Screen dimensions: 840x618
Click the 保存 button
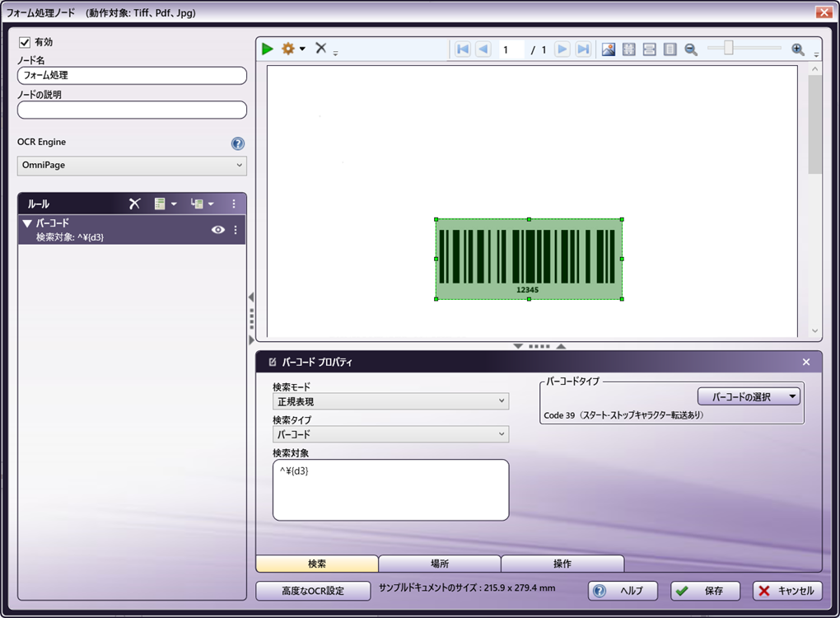[706, 591]
